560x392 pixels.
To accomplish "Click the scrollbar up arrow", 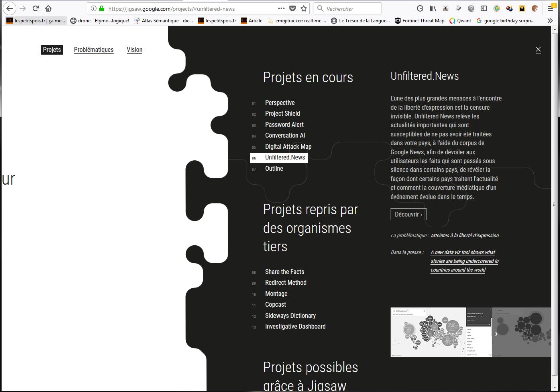I will (554, 30).
